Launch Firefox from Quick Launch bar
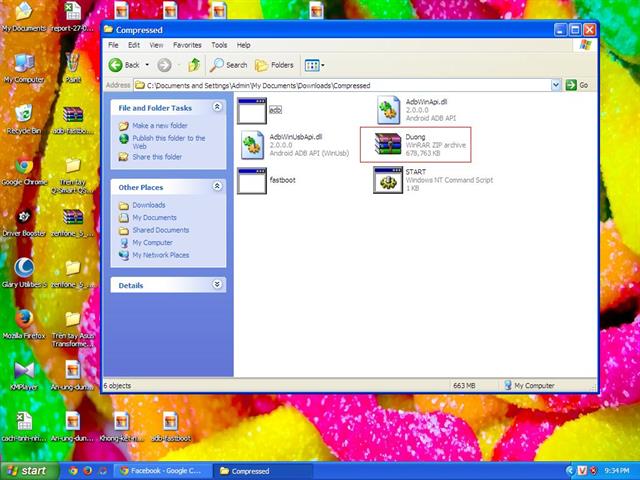The width and height of the screenshot is (640, 480). point(87,471)
